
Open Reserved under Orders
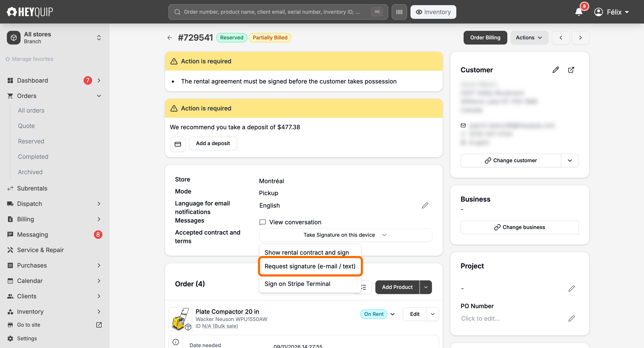click(31, 141)
